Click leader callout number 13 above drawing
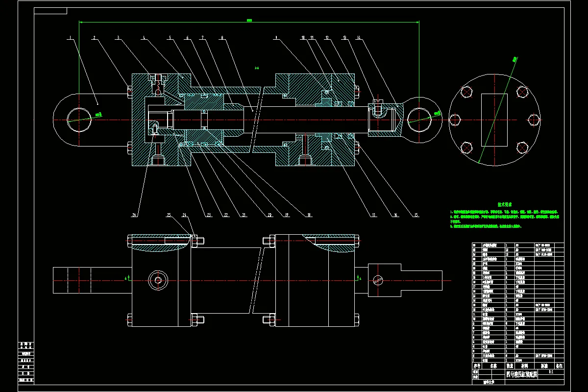The image size is (588, 392). click(345, 37)
